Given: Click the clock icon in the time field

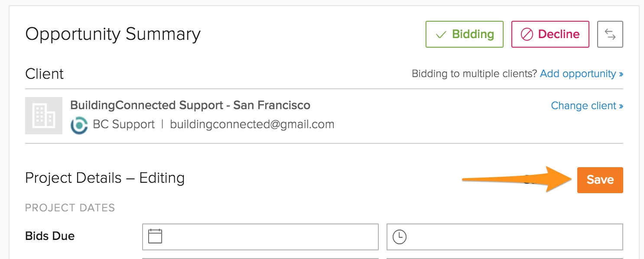Looking at the screenshot, I should tap(399, 237).
